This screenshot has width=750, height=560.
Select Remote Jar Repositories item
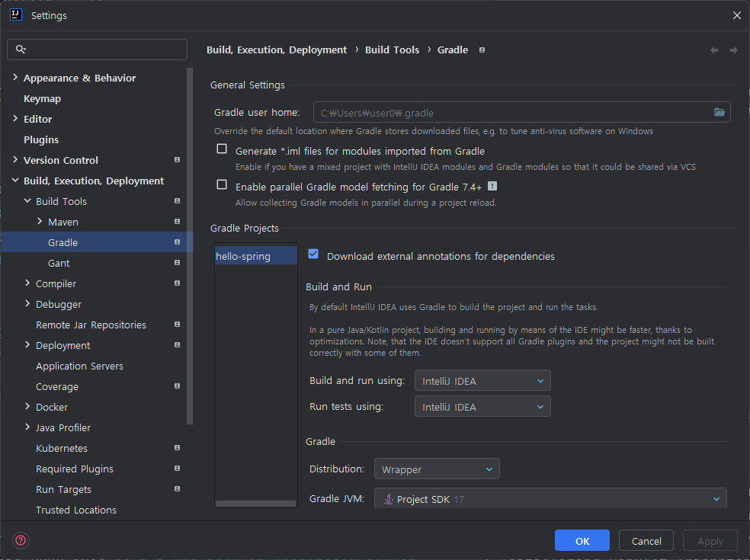[91, 325]
